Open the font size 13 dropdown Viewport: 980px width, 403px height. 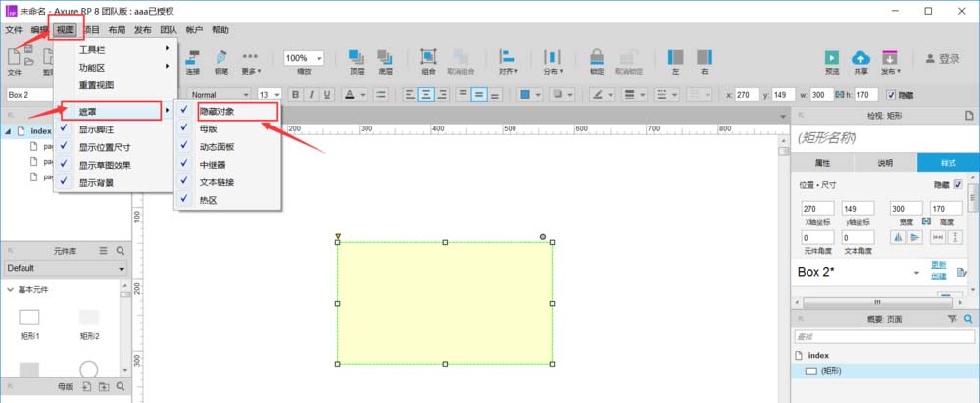click(277, 95)
